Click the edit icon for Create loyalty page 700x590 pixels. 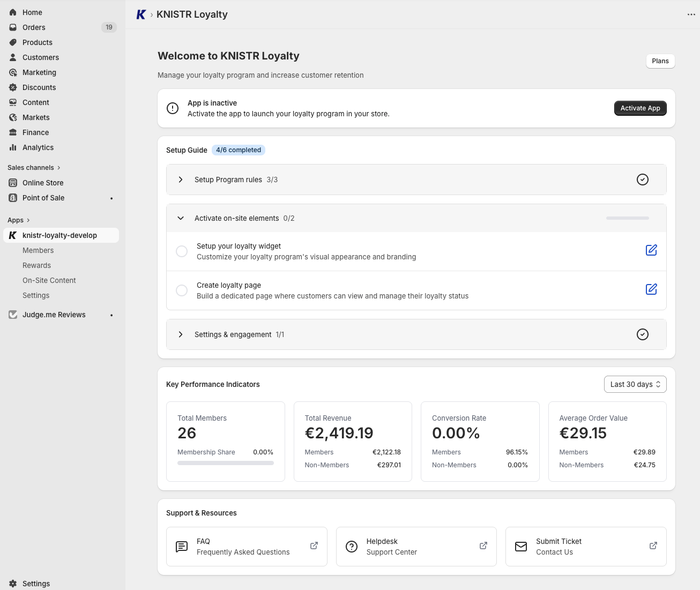tap(651, 289)
